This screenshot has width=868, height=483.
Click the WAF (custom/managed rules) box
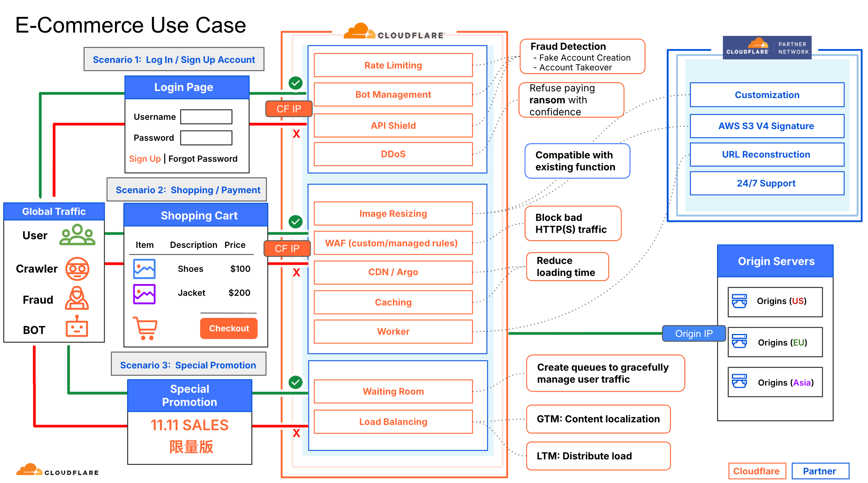pos(393,243)
